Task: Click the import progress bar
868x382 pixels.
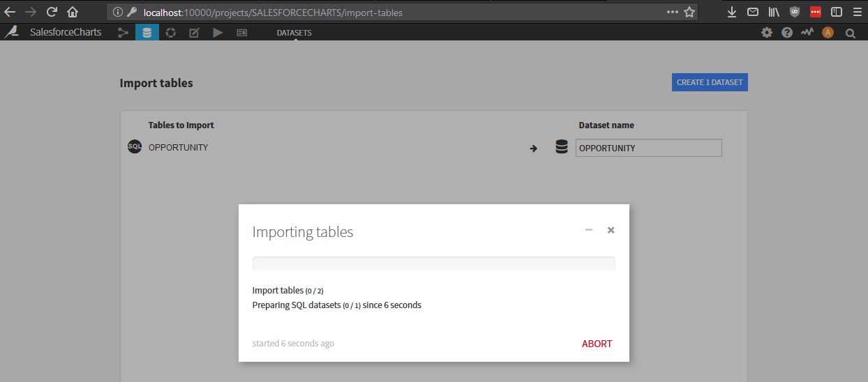Action: [x=433, y=263]
